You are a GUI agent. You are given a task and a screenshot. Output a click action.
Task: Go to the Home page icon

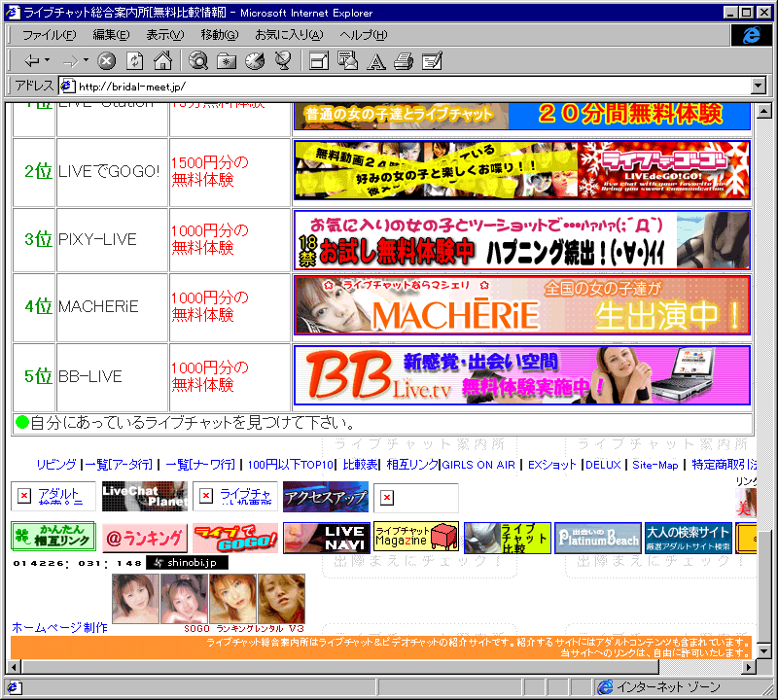(x=162, y=61)
